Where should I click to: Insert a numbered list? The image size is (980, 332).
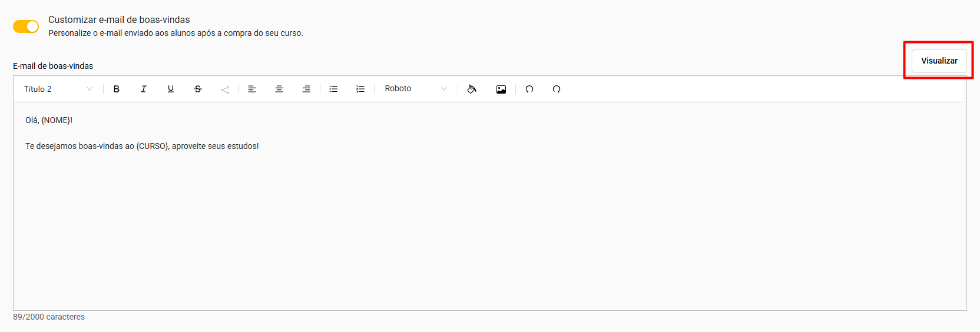click(360, 89)
